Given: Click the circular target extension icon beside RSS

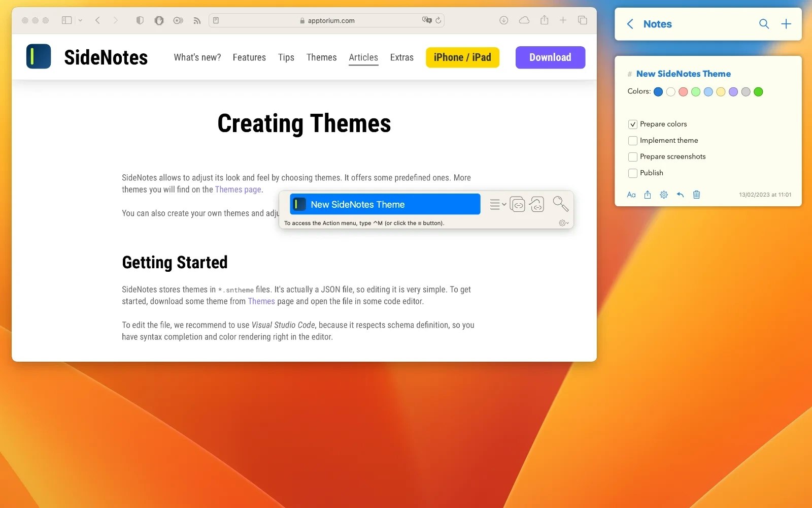Looking at the screenshot, I should point(178,21).
